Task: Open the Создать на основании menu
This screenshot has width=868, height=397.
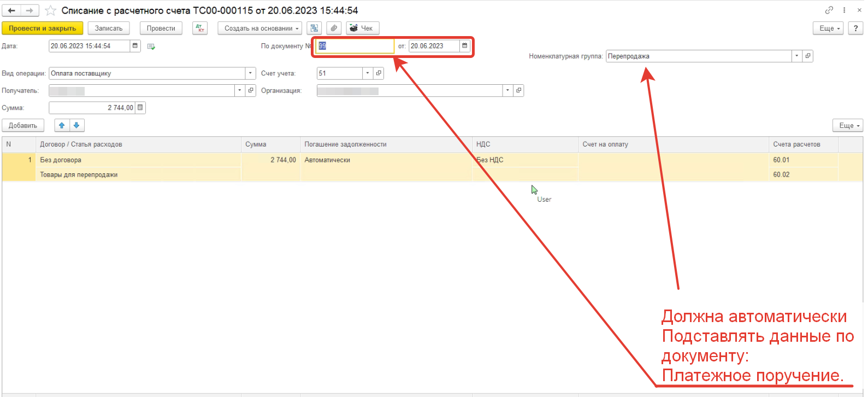Action: [261, 28]
